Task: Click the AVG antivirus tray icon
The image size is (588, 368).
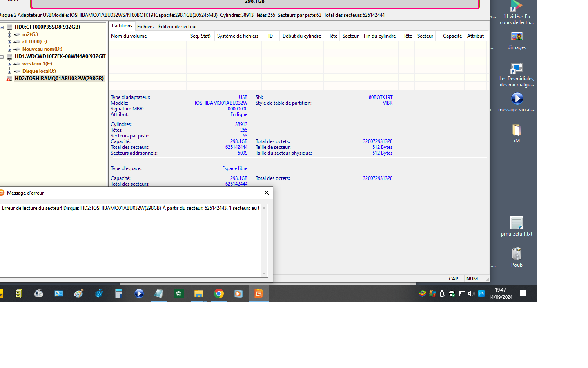Action: coord(432,294)
